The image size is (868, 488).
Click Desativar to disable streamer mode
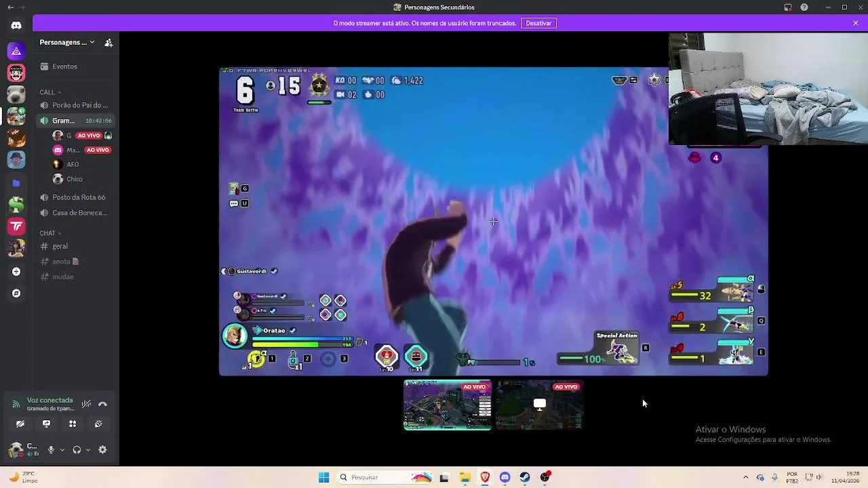[538, 23]
